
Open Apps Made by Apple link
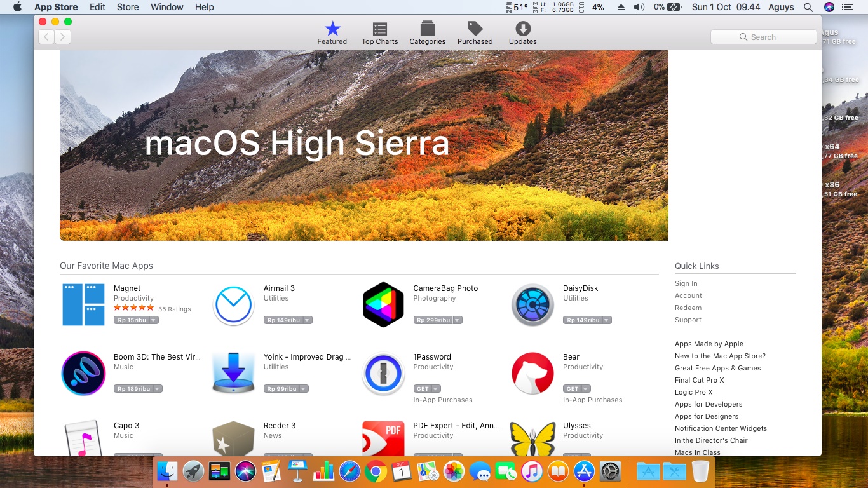pos(709,344)
